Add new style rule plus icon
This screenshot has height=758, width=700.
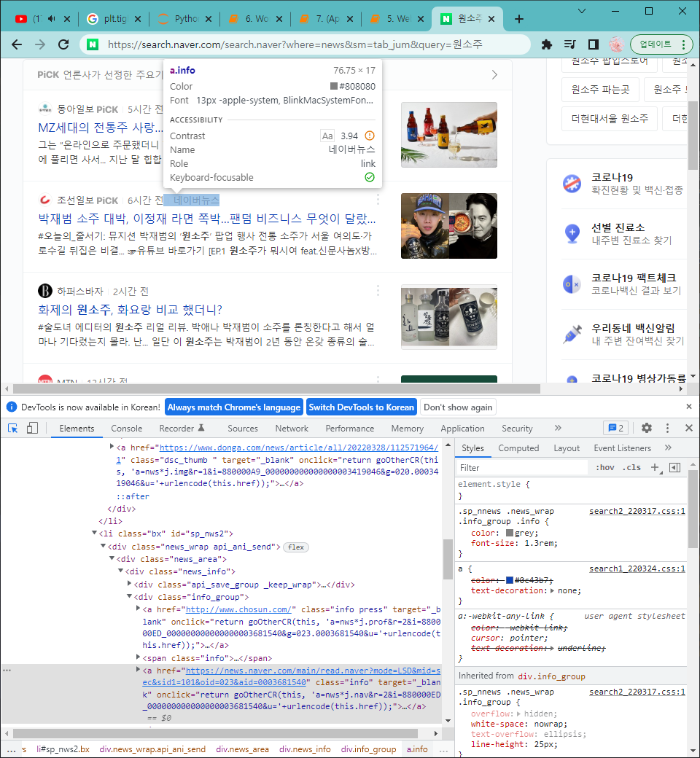(655, 467)
